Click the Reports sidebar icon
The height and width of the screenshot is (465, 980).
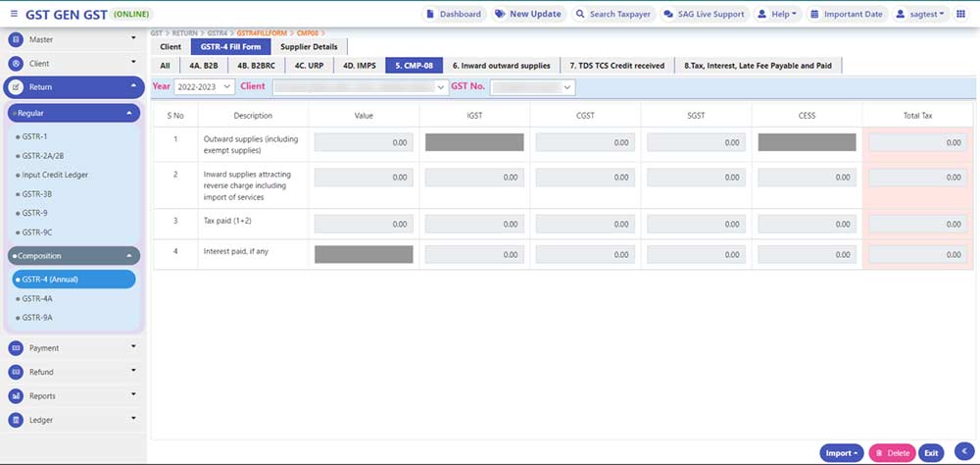[17, 396]
